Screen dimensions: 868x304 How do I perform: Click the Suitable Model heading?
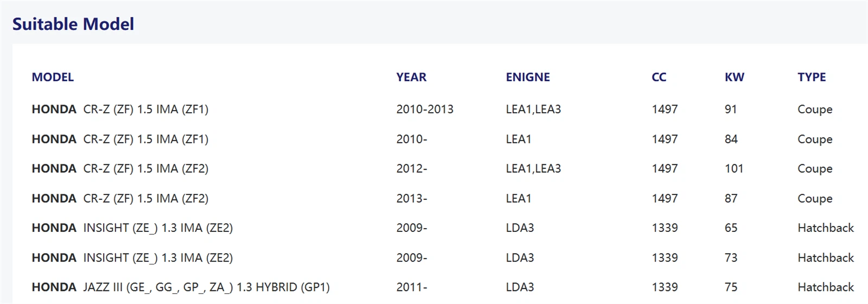click(73, 24)
